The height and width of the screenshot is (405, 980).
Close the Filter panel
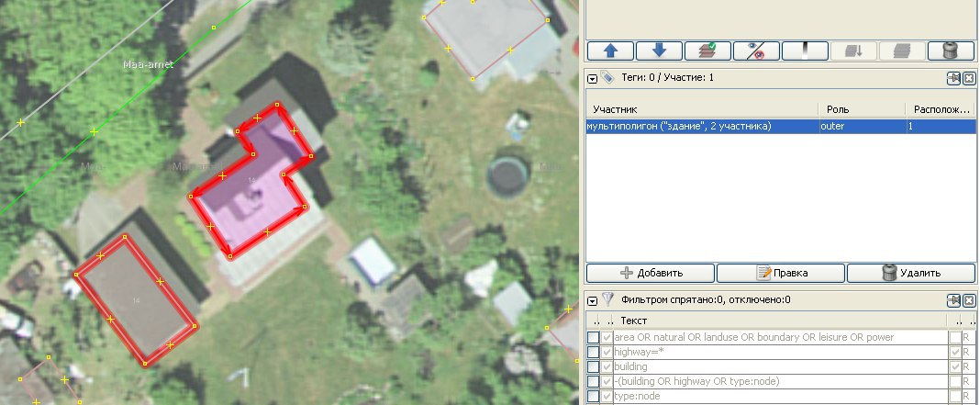coord(969,300)
